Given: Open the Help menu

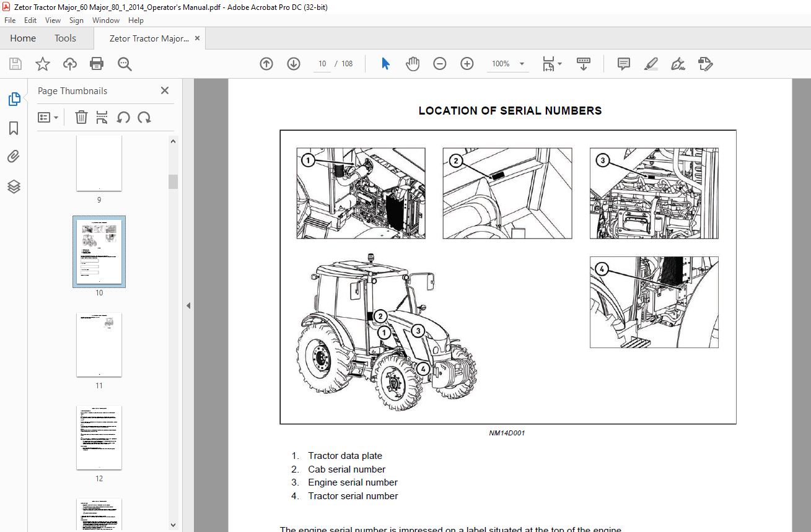Looking at the screenshot, I should [x=136, y=20].
